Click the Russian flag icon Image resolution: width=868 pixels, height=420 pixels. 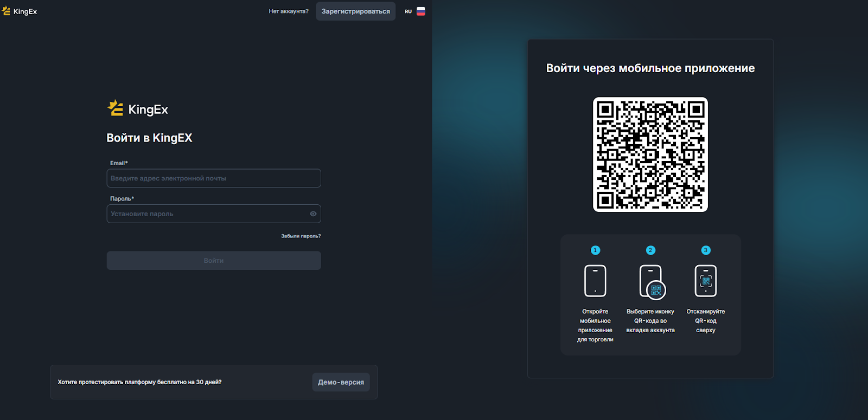click(421, 11)
